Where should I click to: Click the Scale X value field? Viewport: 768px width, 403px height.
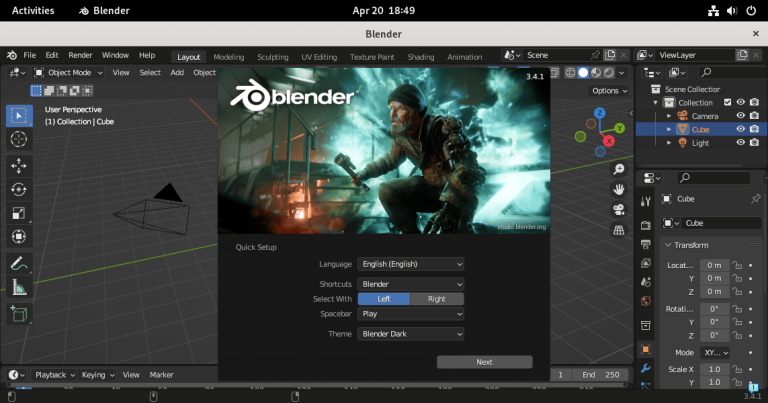click(715, 369)
